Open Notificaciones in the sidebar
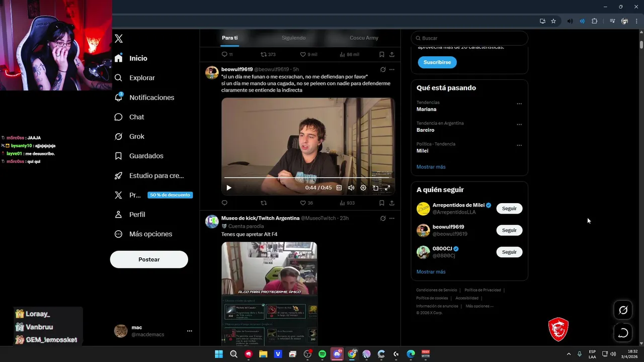This screenshot has width=644, height=362. [144, 98]
